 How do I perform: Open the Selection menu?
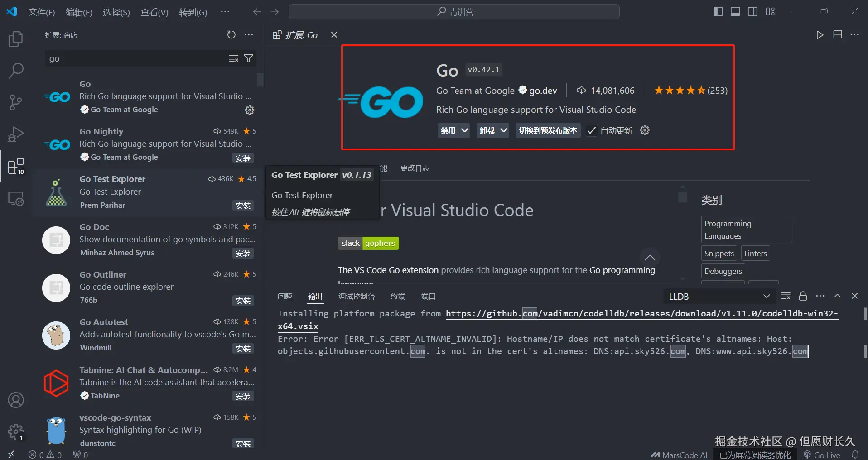(116, 12)
